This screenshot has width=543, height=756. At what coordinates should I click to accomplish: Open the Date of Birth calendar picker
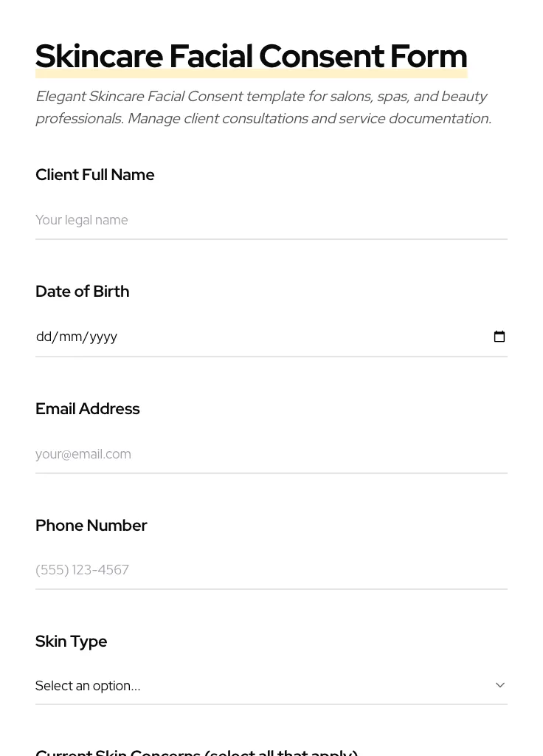pyautogui.click(x=499, y=337)
